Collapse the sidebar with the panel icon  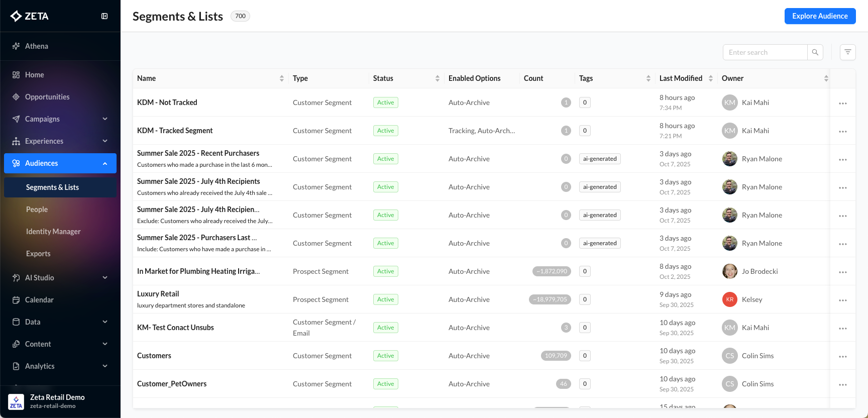click(x=104, y=16)
